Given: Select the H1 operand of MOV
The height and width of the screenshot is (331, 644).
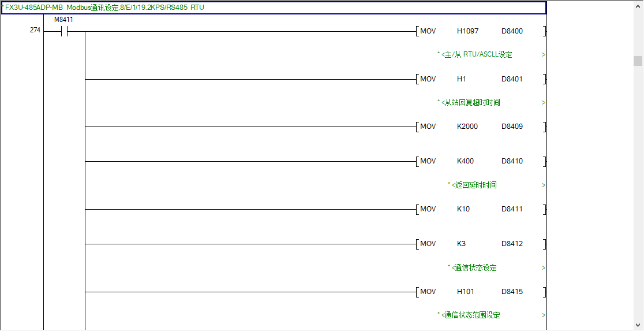Looking at the screenshot, I should pyautogui.click(x=462, y=79).
